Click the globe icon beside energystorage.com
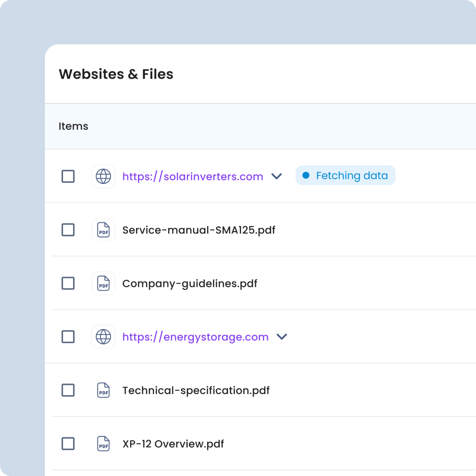 (103, 337)
